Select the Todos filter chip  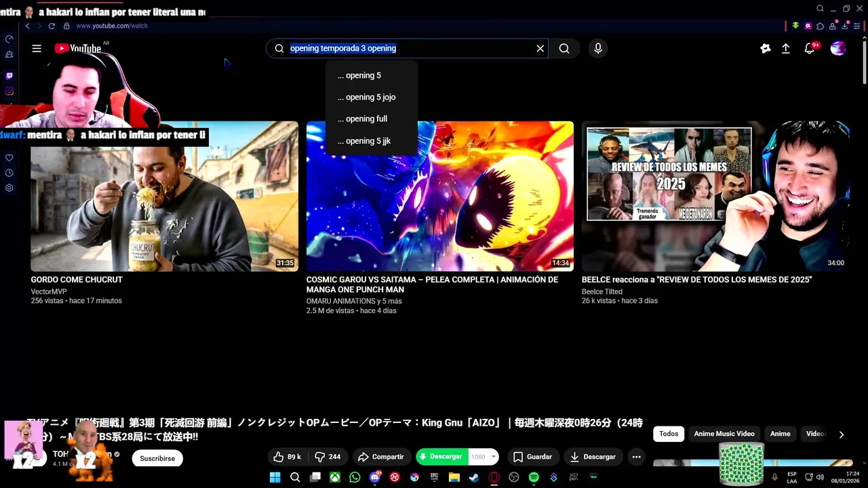click(x=669, y=434)
